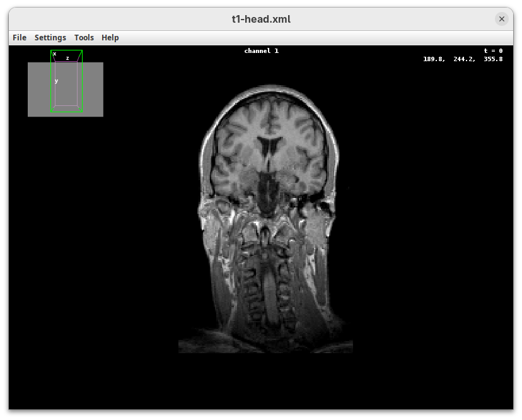Click the x axis label in overview

[x=55, y=54]
